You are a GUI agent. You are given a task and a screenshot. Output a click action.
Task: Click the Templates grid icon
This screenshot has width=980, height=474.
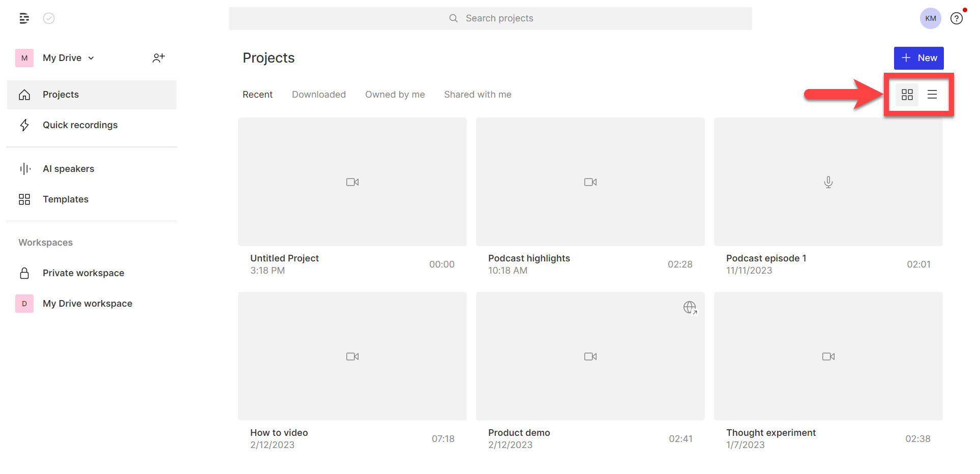pyautogui.click(x=24, y=199)
